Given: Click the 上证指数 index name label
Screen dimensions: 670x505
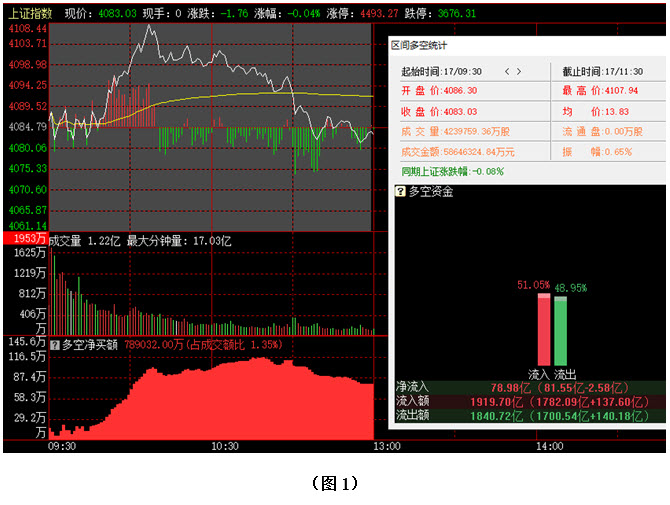Looking at the screenshot, I should click(x=30, y=14).
